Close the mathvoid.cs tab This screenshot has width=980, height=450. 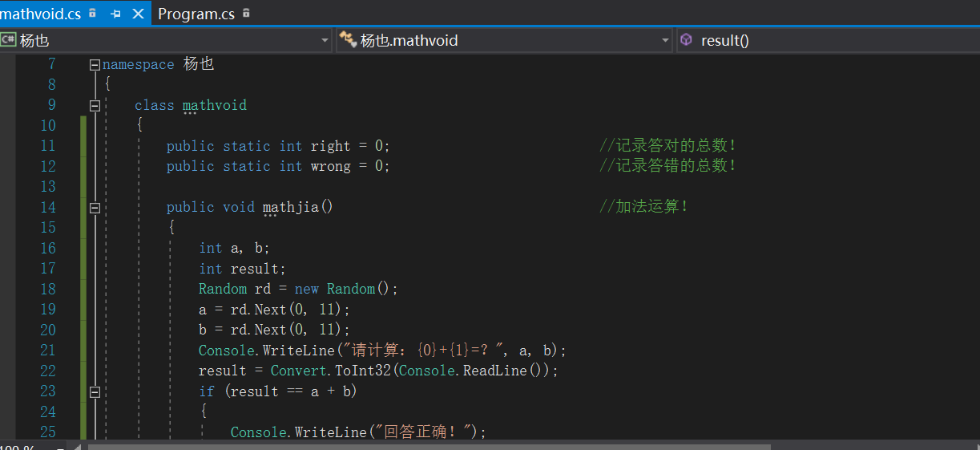138,14
